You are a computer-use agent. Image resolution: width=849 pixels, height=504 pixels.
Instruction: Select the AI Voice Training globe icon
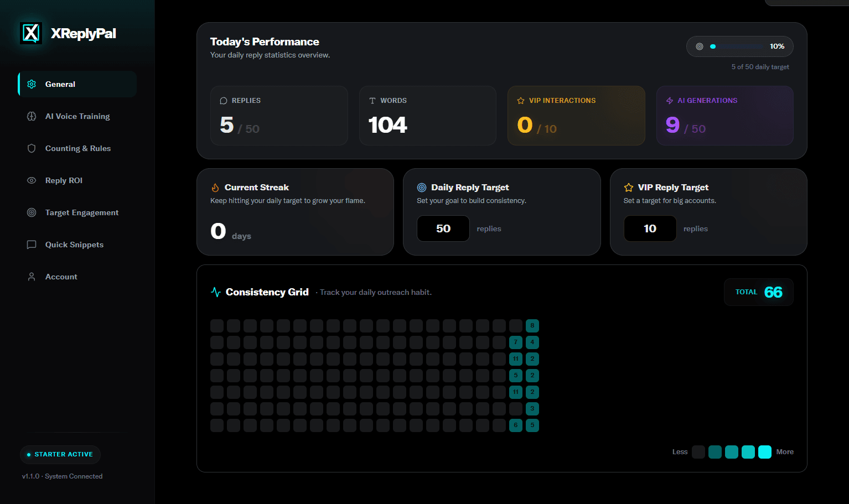(x=32, y=116)
